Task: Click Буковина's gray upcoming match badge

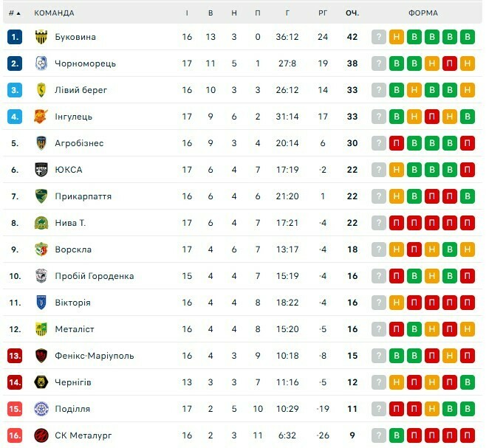Action: [x=379, y=37]
